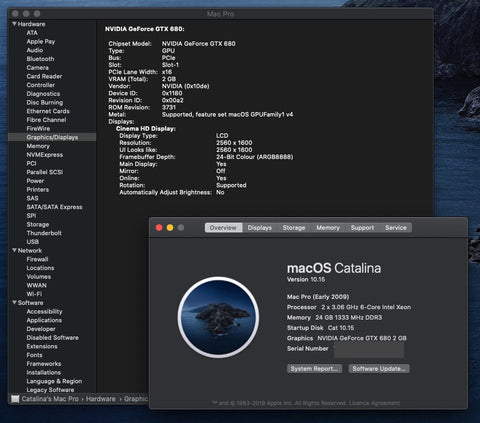Select Firewall under Network
This screenshot has width=480, height=423.
37,259
